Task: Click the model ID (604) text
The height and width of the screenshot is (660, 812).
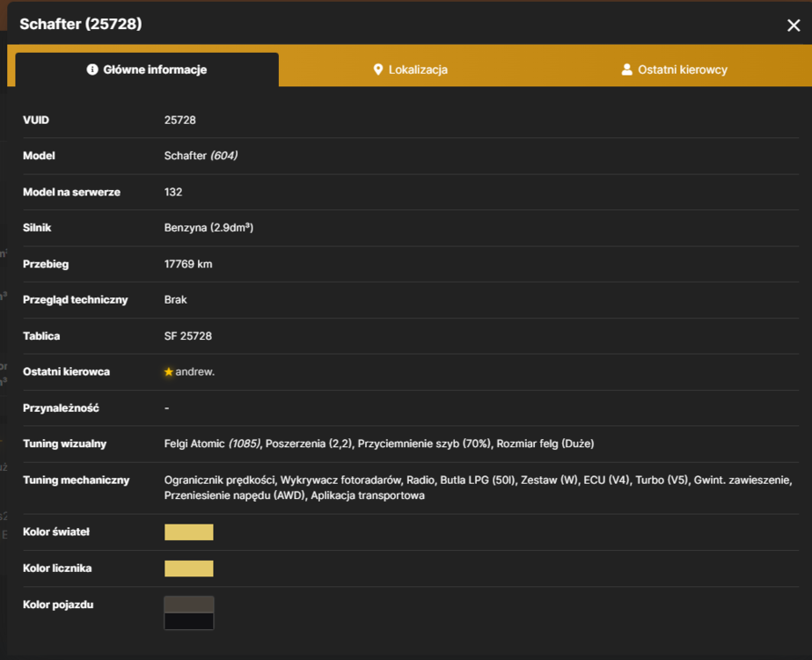Action: (x=223, y=156)
